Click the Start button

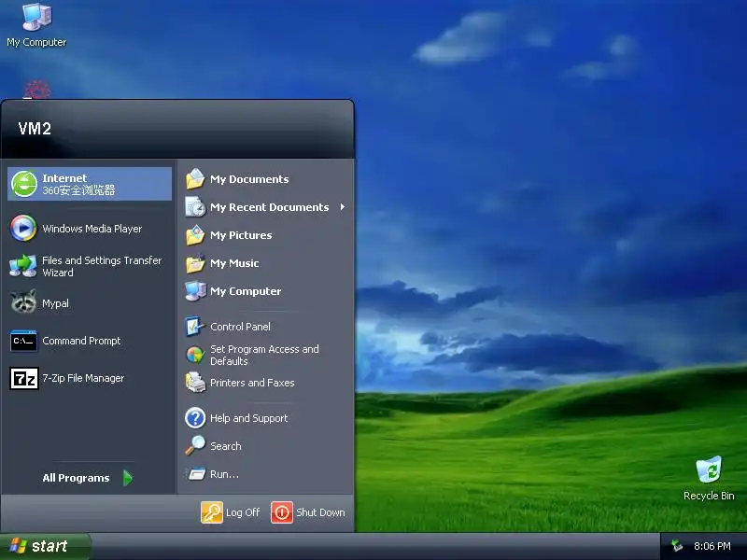(x=45, y=546)
